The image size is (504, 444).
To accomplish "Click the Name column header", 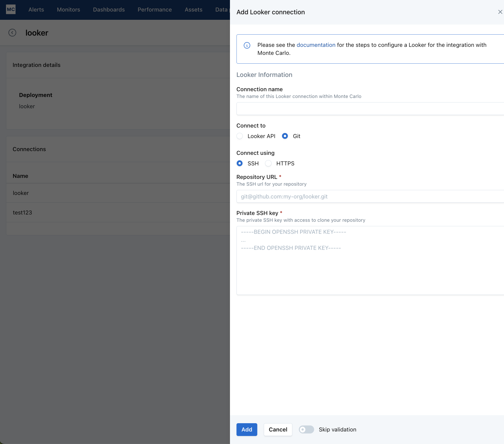I will tap(20, 176).
